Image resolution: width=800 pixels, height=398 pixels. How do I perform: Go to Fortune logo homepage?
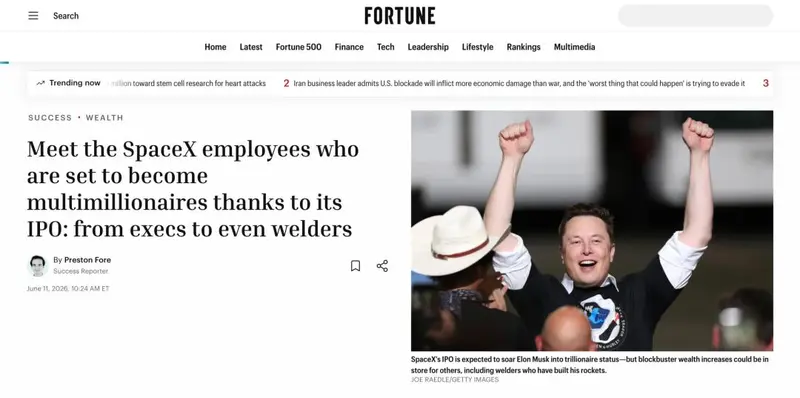(x=400, y=16)
